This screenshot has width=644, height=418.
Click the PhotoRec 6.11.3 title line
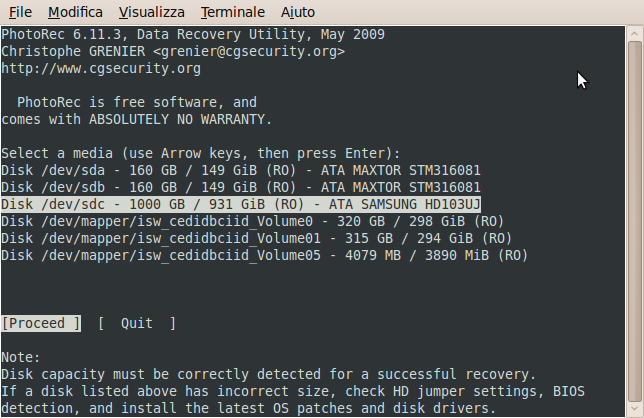[193, 34]
